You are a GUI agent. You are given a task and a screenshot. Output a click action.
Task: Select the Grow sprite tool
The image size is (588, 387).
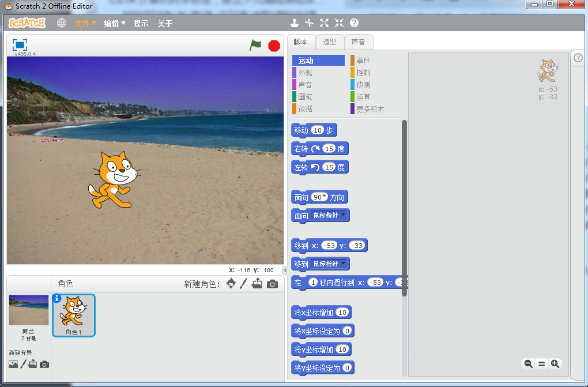tap(325, 23)
